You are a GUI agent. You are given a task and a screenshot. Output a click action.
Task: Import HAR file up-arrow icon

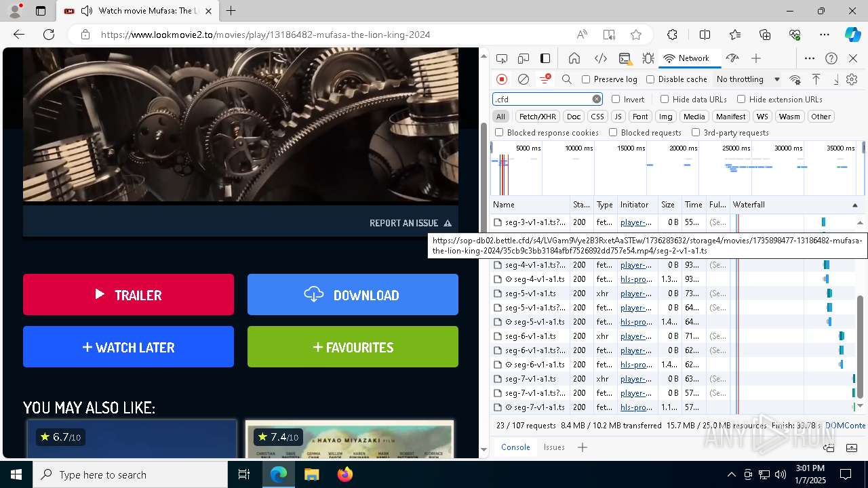(x=816, y=79)
